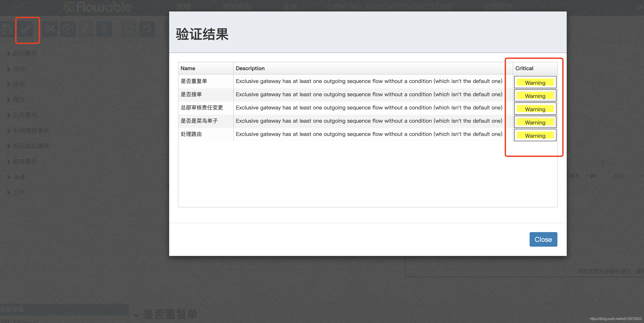Viewport: 644px width, 323px height.
Task: Click the delete trash can icon
Action: (x=104, y=29)
